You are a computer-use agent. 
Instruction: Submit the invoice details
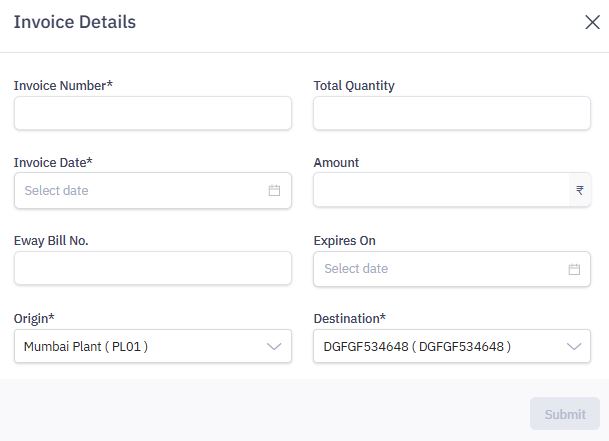click(565, 414)
